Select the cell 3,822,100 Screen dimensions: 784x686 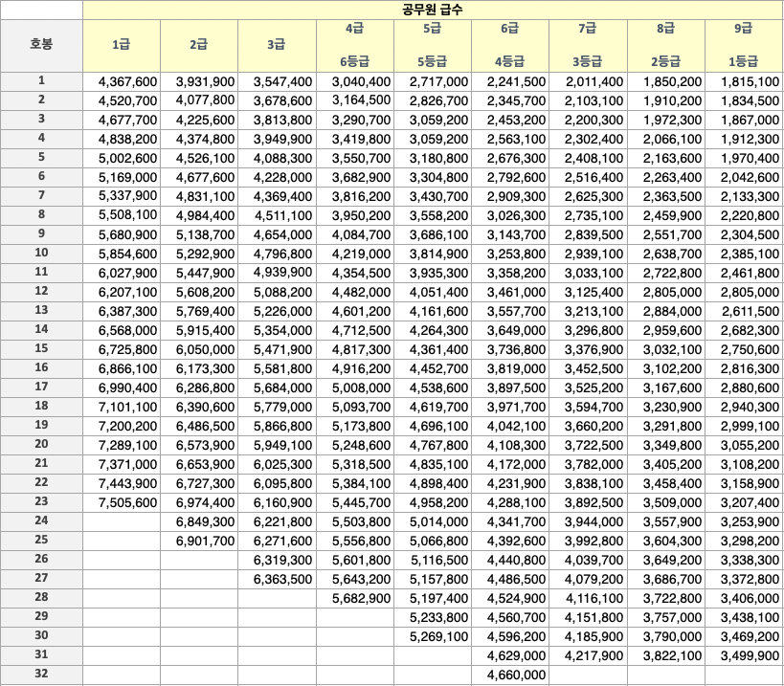coord(666,656)
